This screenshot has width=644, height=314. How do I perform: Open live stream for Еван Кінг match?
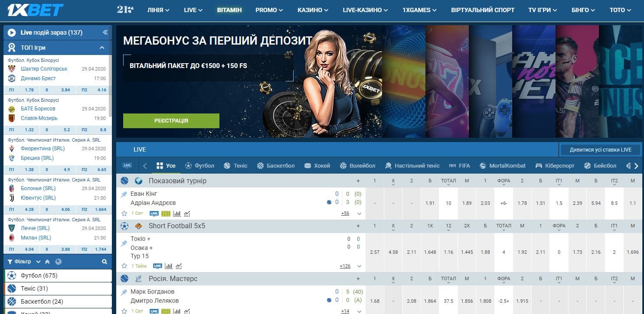point(154,214)
